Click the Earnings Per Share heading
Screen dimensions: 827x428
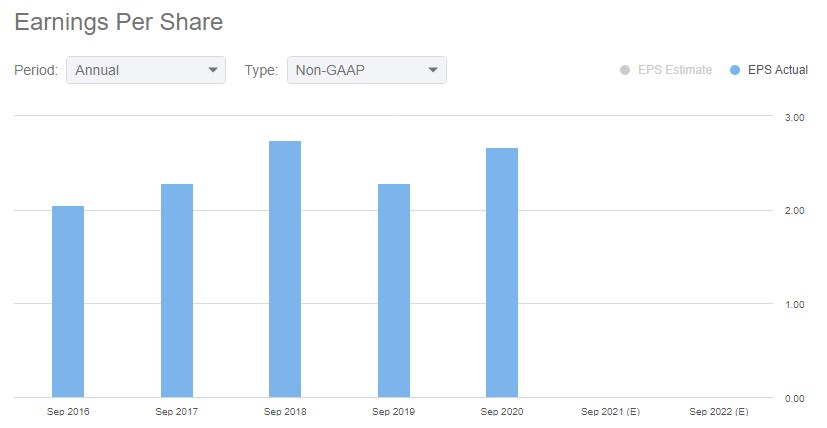pyautogui.click(x=119, y=22)
